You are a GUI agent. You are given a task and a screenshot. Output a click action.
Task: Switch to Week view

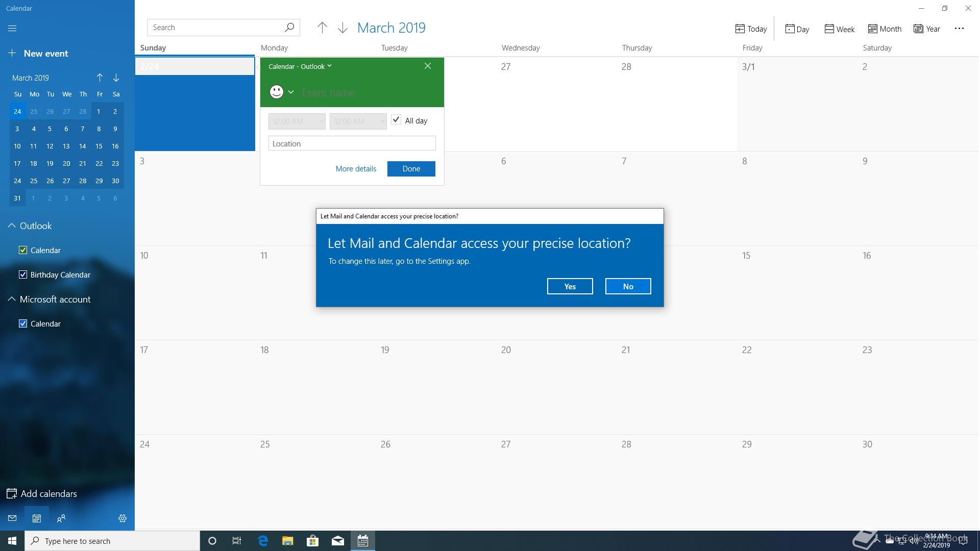click(839, 29)
